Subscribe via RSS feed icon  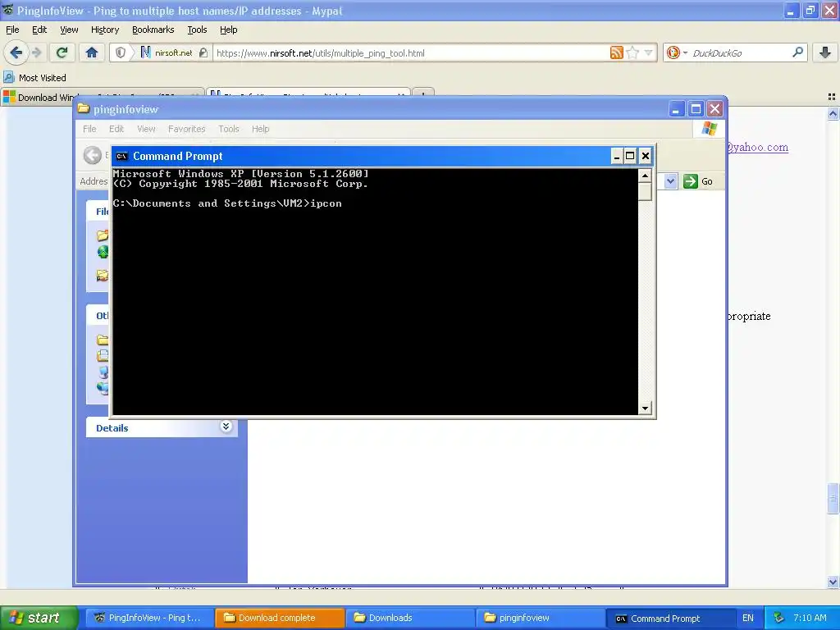pyautogui.click(x=617, y=52)
